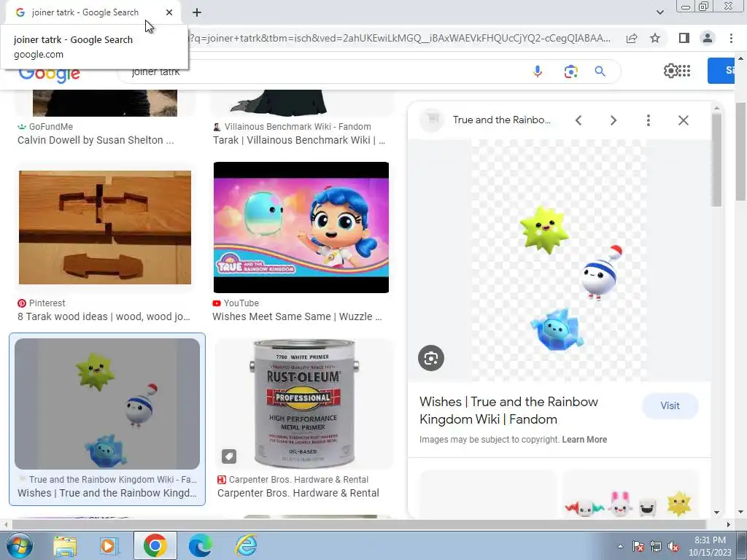This screenshot has width=747, height=560.
Task: Open Windows Explorer from taskbar
Action: (65, 546)
